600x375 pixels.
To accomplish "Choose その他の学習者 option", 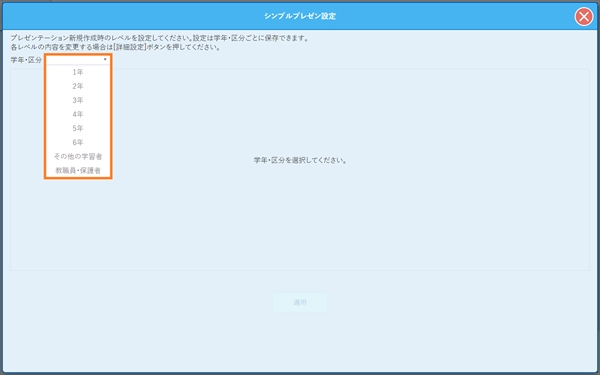I will point(78,157).
